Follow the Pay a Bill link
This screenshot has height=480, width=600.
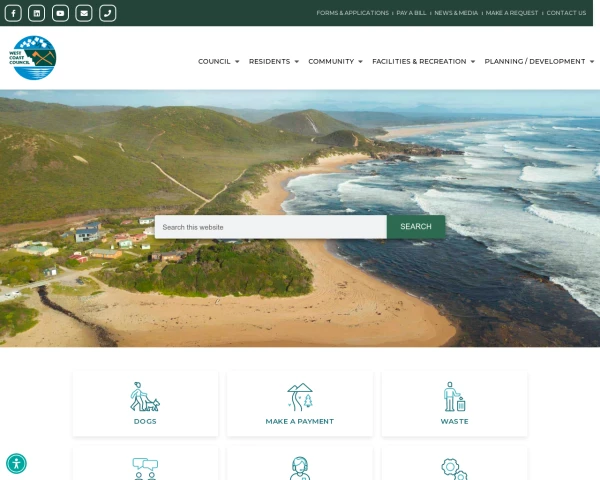(411, 13)
